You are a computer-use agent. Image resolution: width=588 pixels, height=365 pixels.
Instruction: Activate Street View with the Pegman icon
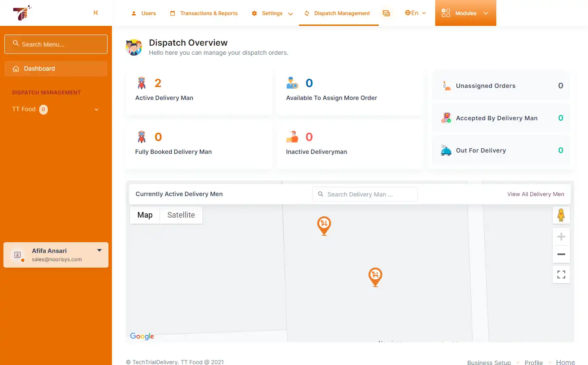click(x=561, y=215)
